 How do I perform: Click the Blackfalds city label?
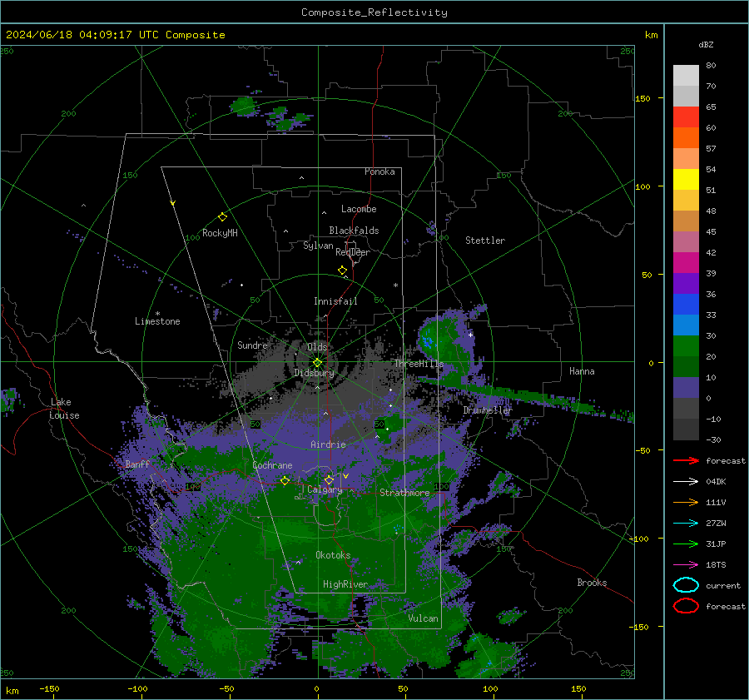click(x=354, y=231)
